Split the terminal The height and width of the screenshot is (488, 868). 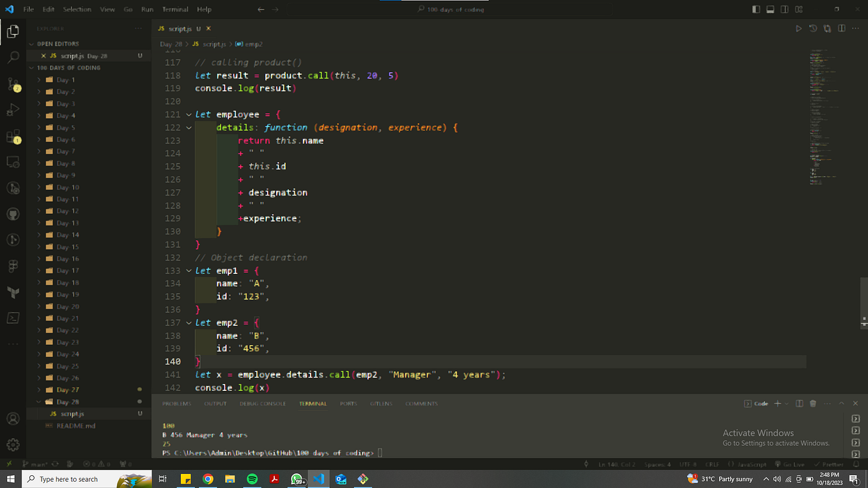click(799, 404)
